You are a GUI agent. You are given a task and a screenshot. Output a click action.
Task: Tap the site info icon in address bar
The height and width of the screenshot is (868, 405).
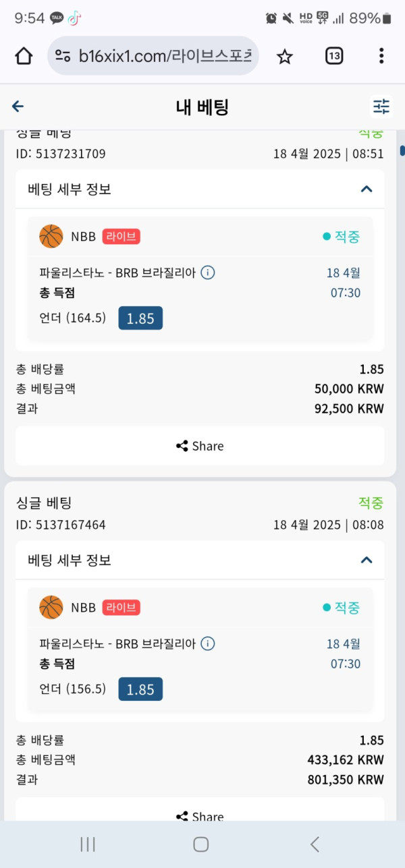(63, 56)
